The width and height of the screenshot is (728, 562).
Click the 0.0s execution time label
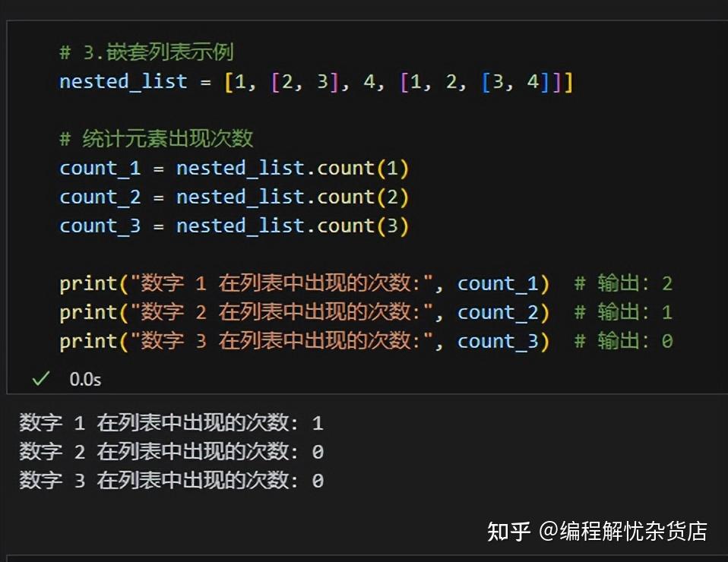pos(85,380)
